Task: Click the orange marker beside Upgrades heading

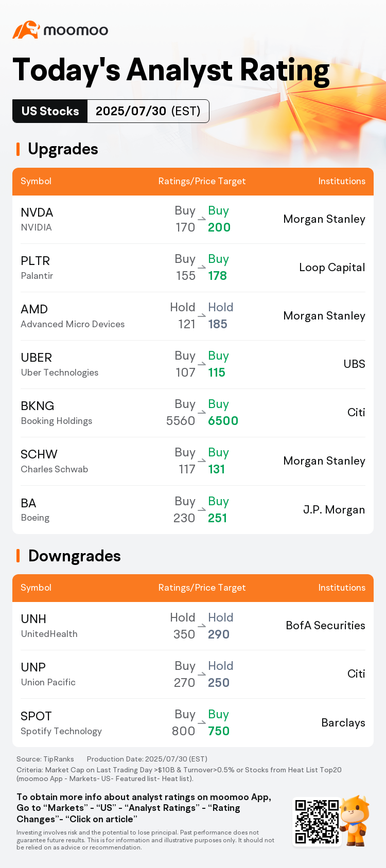Action: point(18,149)
